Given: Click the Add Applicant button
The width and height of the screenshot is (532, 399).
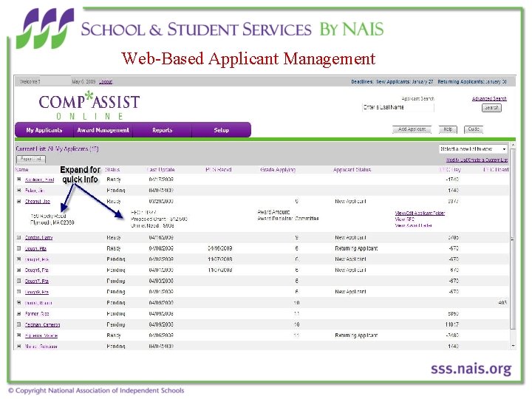Looking at the screenshot, I should coord(412,129).
